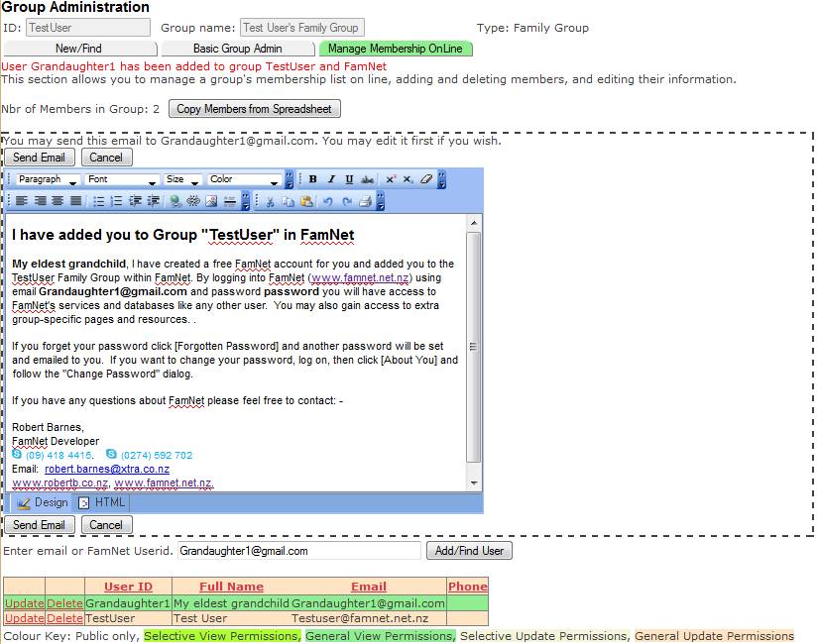Justify the email text
The height and width of the screenshot is (644, 817).
(x=76, y=201)
